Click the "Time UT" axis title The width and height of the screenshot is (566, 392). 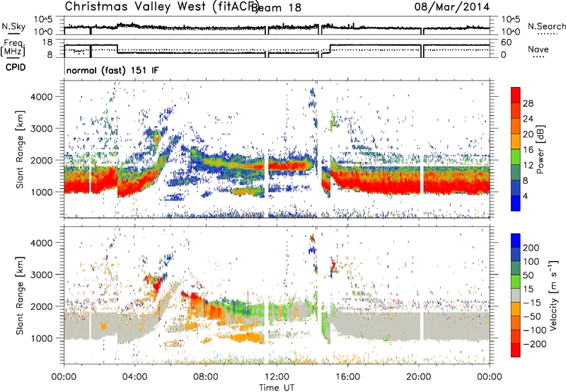click(x=277, y=388)
